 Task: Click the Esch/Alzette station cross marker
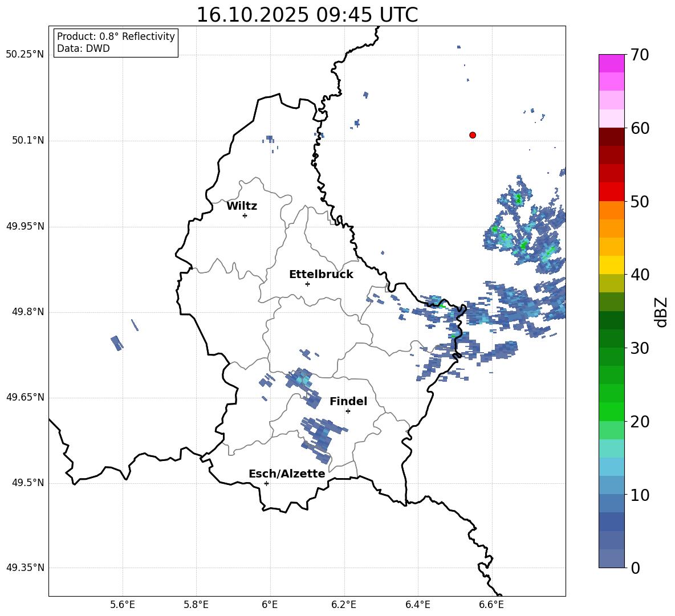pyautogui.click(x=266, y=483)
